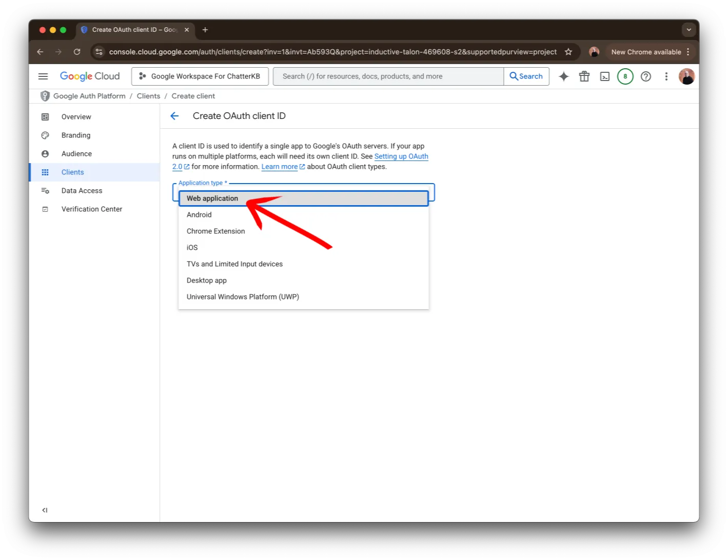Open the Overview page
This screenshot has height=560, width=728.
click(95, 117)
